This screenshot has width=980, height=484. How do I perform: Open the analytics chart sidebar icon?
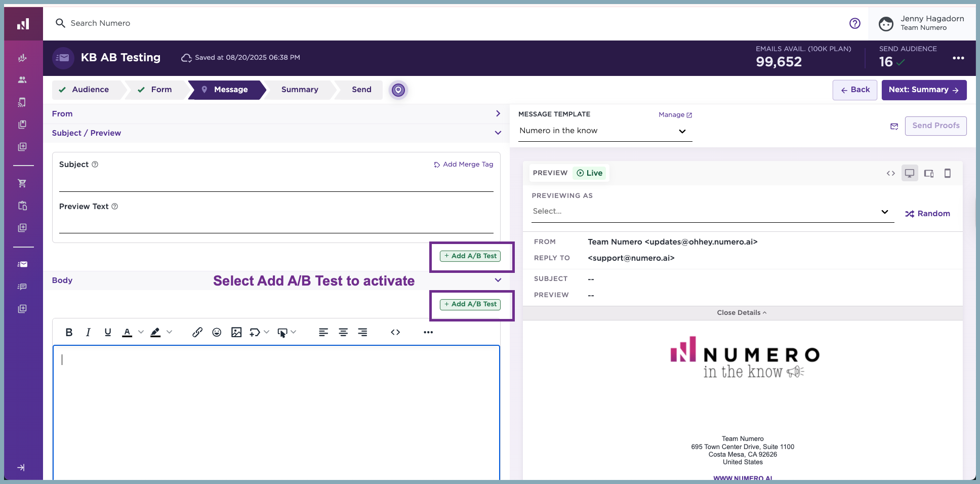[22, 58]
